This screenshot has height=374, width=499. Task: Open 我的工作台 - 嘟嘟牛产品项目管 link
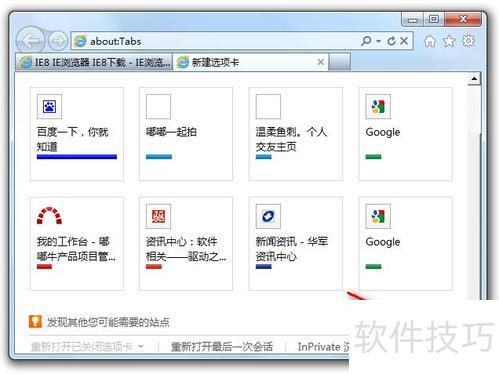coord(76,249)
